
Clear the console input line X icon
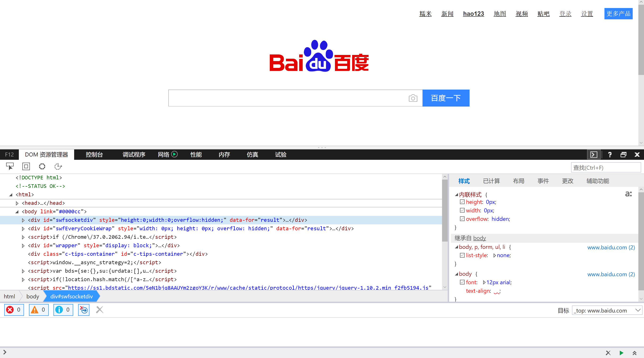[608, 353]
